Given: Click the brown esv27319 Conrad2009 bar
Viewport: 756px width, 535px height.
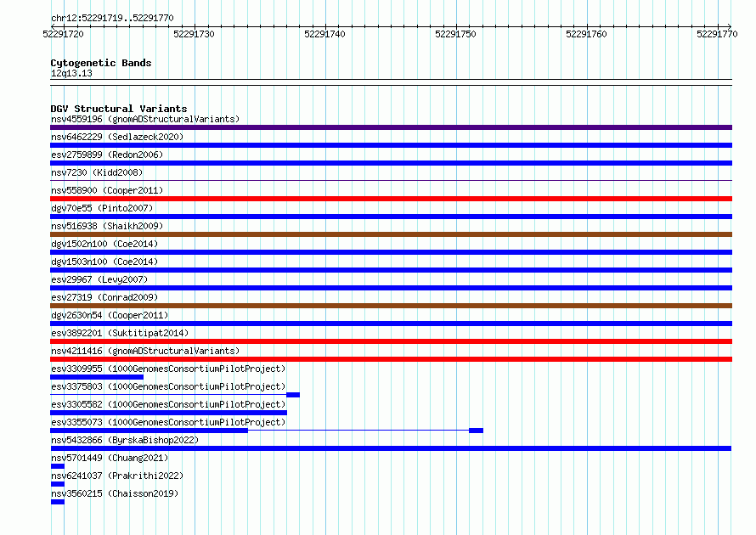Looking at the screenshot, I should [391, 306].
